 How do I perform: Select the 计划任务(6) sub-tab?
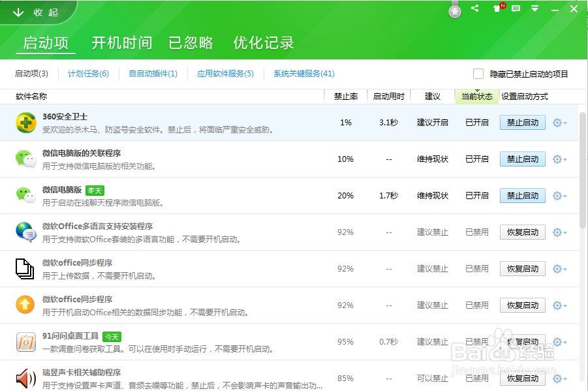coord(89,74)
